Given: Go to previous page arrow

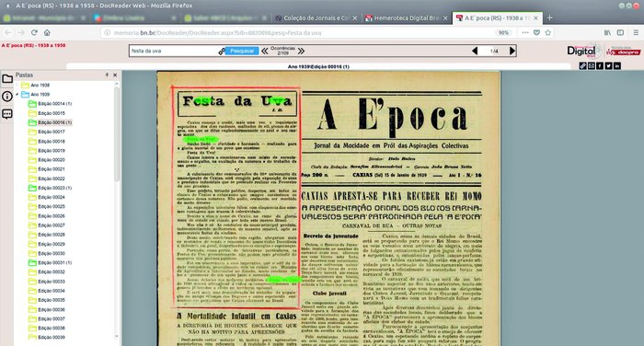Looking at the screenshot, I should coord(475,51).
